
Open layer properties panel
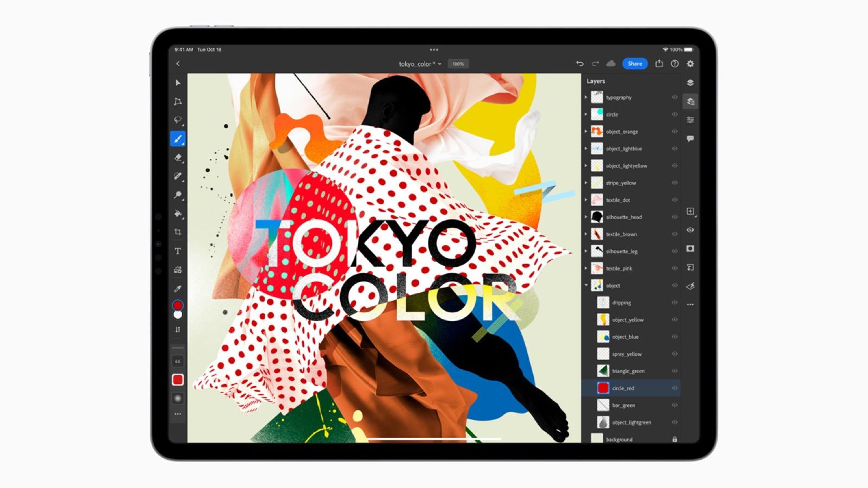690,120
